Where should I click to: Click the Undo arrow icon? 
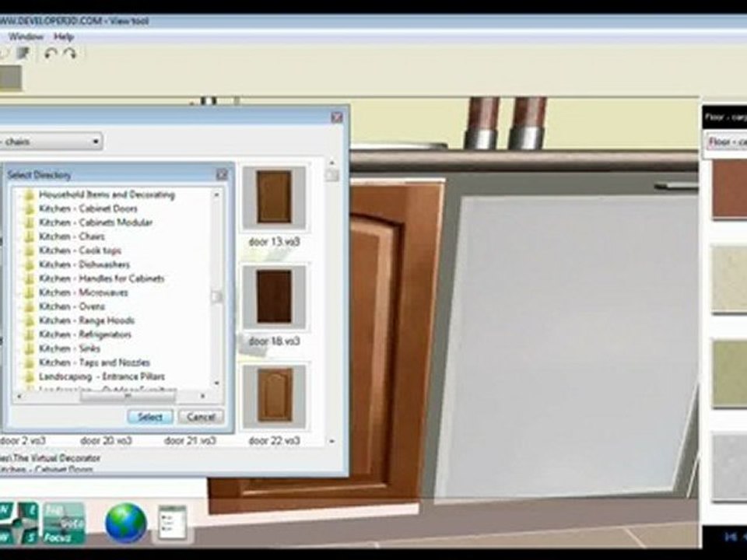click(51, 54)
